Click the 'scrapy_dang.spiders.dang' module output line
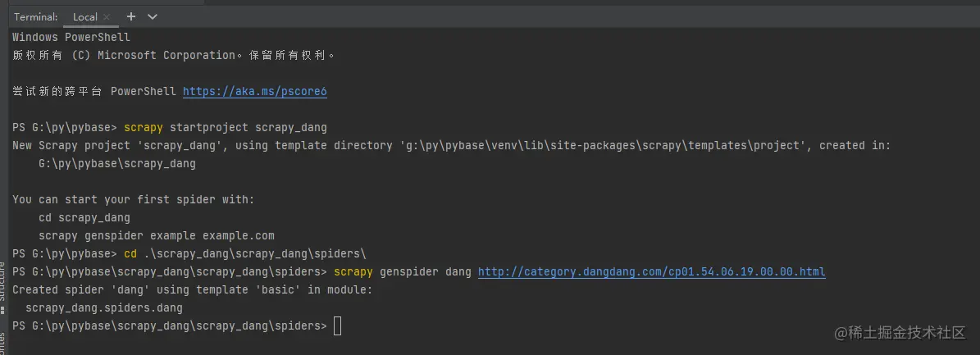Image resolution: width=980 pixels, height=355 pixels. pyautogui.click(x=103, y=308)
